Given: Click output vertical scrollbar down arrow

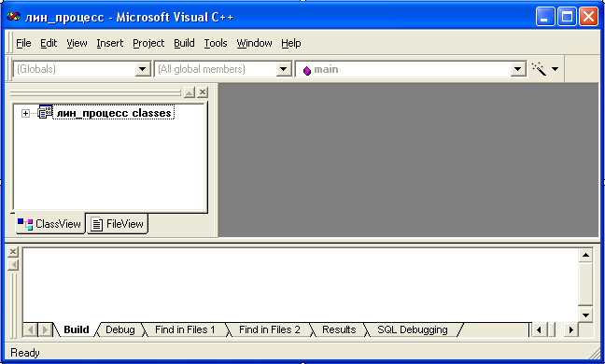Looking at the screenshot, I should 585,315.
